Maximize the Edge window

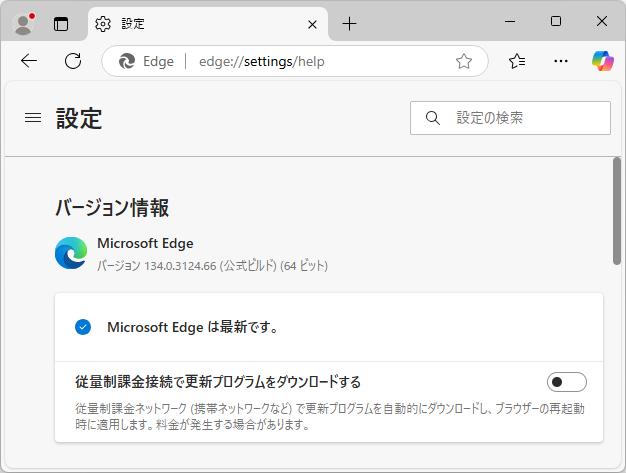tap(556, 22)
